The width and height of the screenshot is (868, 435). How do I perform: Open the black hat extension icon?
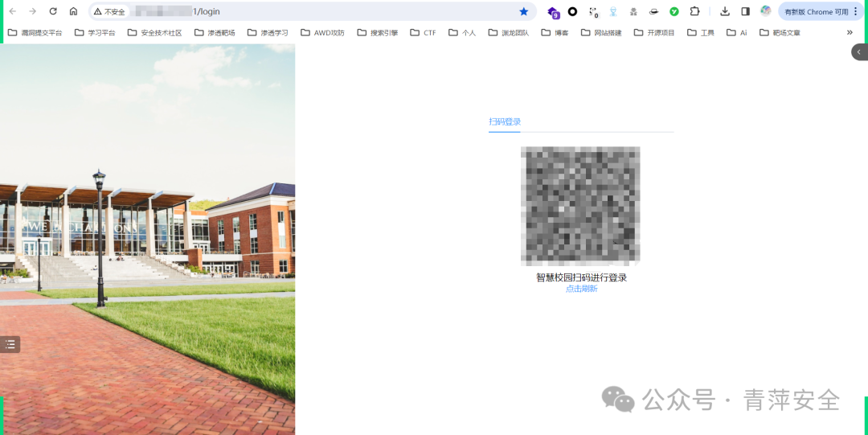[x=653, y=11]
